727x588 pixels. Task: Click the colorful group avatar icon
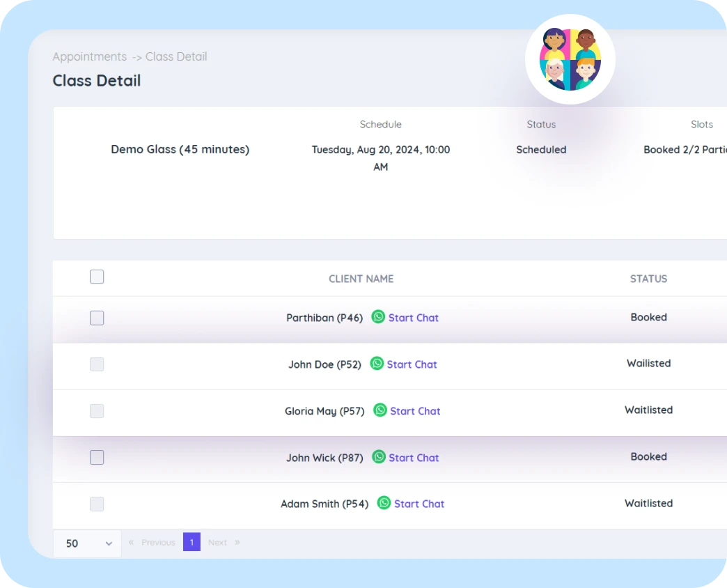coord(570,59)
